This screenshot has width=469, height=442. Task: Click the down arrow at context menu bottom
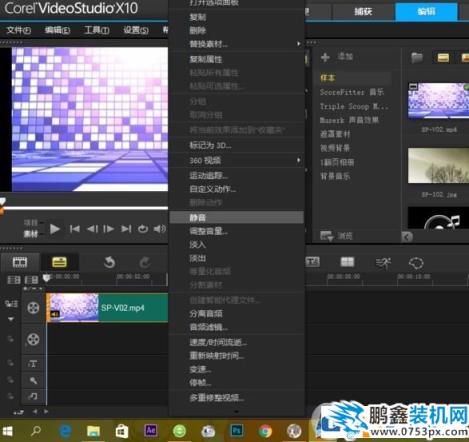click(237, 412)
